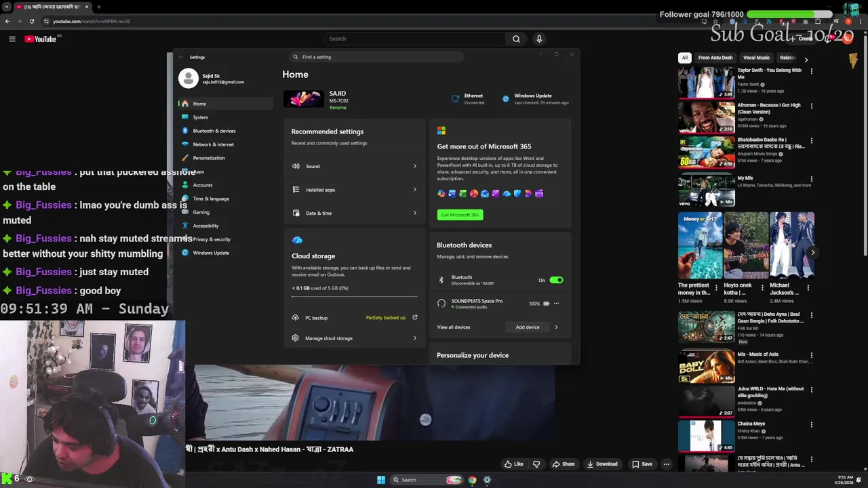Screen dimensions: 868x488
Task: Show next YouTube filter chips
Action: pyautogui.click(x=806, y=60)
